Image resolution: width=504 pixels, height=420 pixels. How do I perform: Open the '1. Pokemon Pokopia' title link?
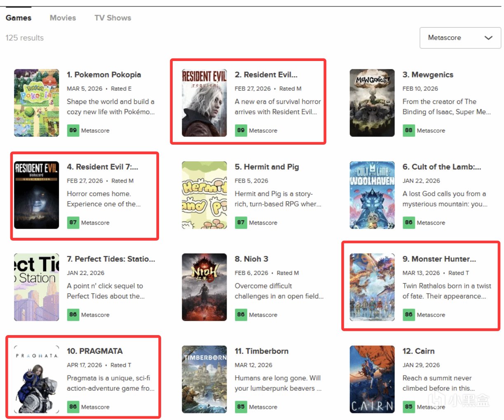pos(104,75)
